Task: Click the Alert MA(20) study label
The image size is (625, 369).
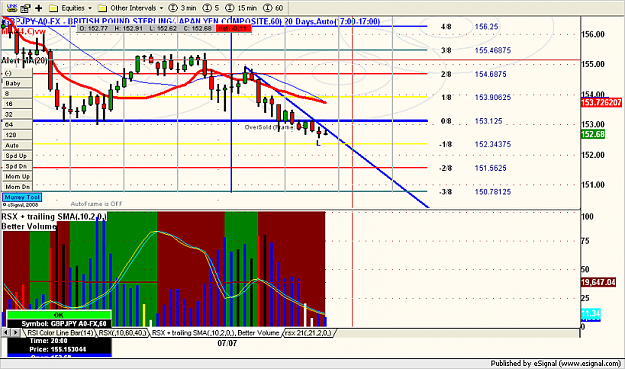Action: point(24,61)
